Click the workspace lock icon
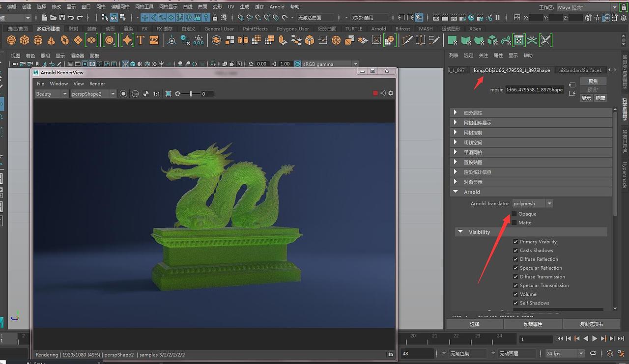The height and width of the screenshot is (364, 629). [624, 7]
